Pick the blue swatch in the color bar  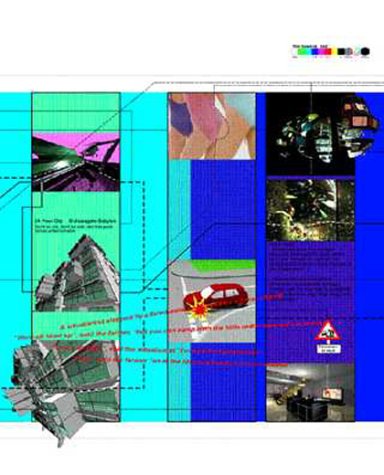[x=315, y=52]
